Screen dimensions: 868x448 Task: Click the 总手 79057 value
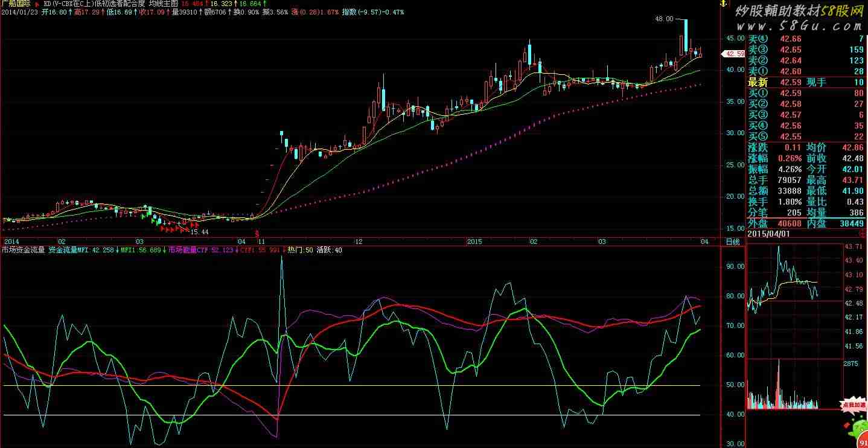(x=790, y=180)
